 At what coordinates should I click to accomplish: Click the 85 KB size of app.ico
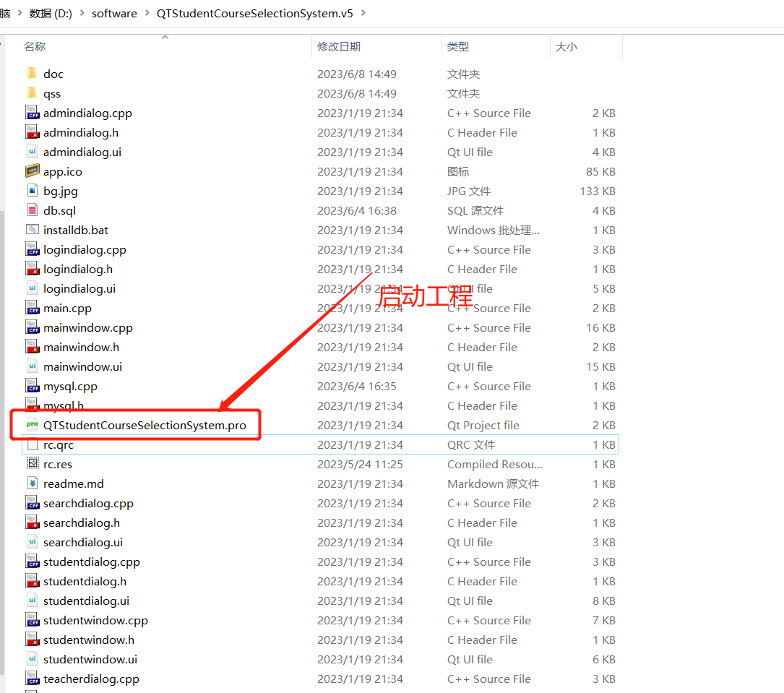pyautogui.click(x=600, y=171)
